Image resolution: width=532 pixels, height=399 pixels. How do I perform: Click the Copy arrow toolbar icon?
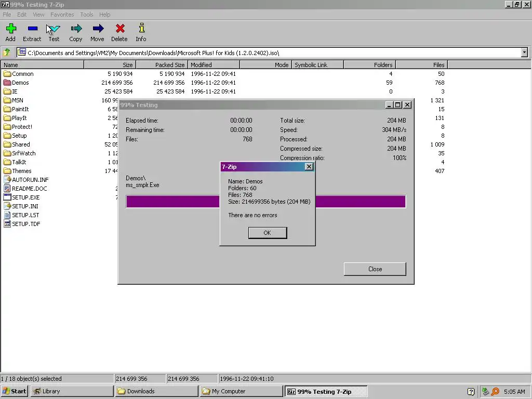(76, 29)
